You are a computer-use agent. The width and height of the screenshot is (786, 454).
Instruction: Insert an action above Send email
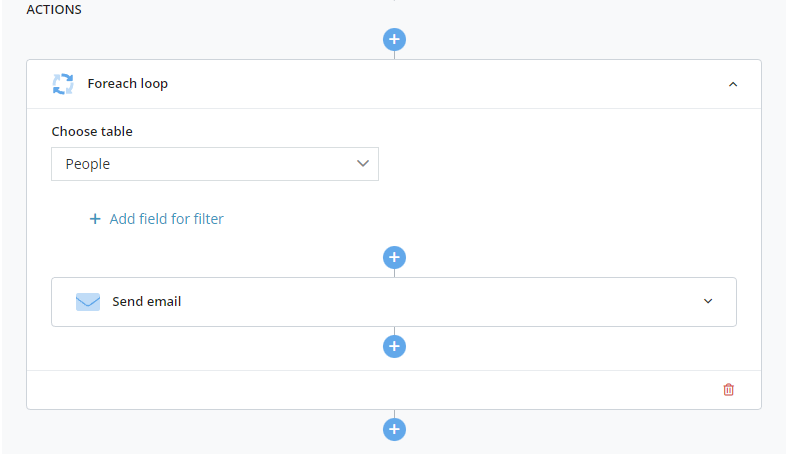tap(395, 258)
